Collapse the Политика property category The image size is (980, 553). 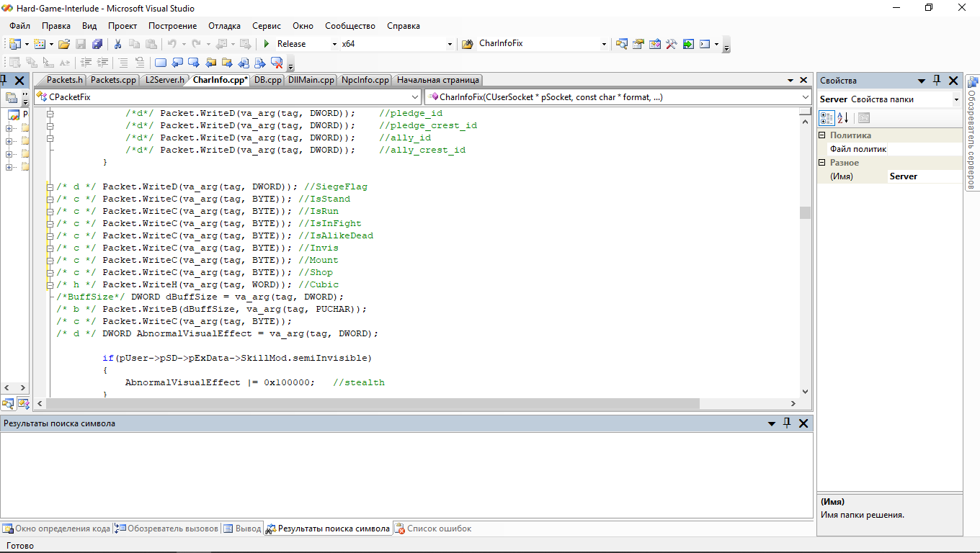[x=822, y=135]
